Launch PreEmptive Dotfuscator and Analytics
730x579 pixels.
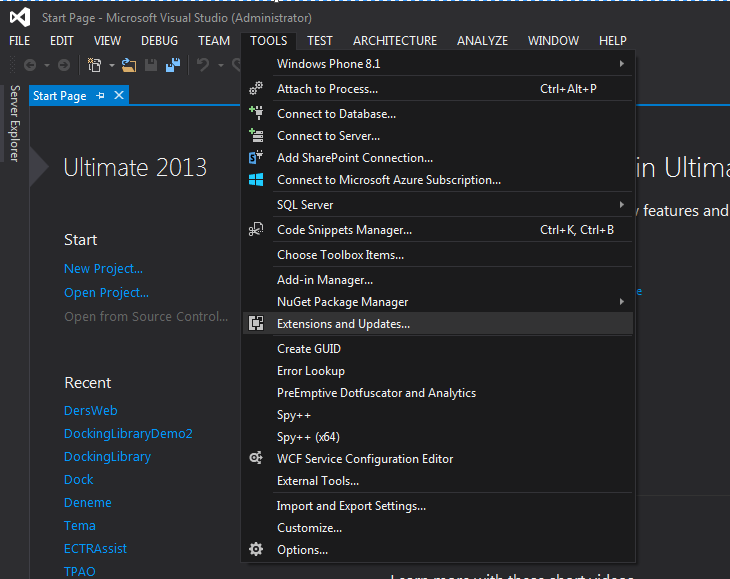[438, 393]
